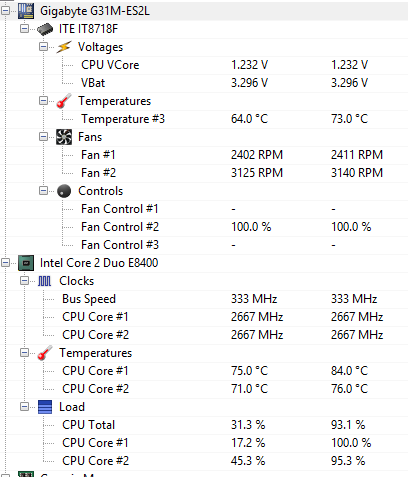Click the 73.0 °C max temperature value
Image resolution: width=408 pixels, height=477 pixels.
(349, 119)
